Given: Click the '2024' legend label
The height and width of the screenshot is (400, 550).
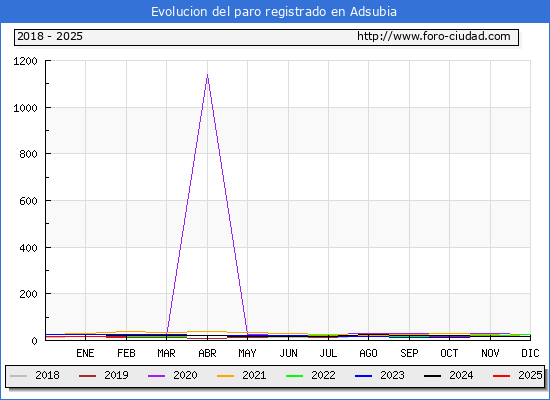Looking at the screenshot, I should (461, 375).
